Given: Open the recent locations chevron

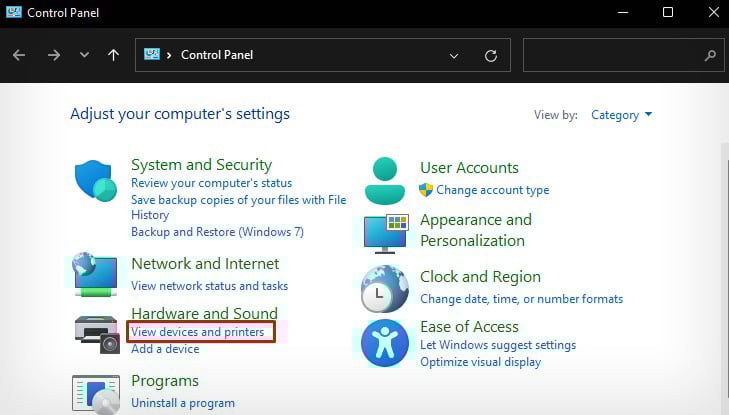Looking at the screenshot, I should pos(84,55).
